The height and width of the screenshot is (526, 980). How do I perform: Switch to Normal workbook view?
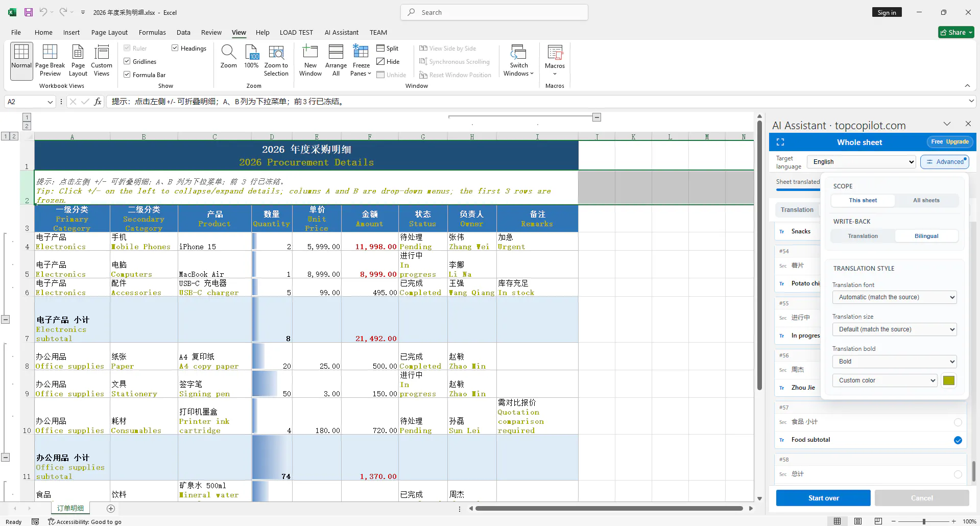point(21,61)
